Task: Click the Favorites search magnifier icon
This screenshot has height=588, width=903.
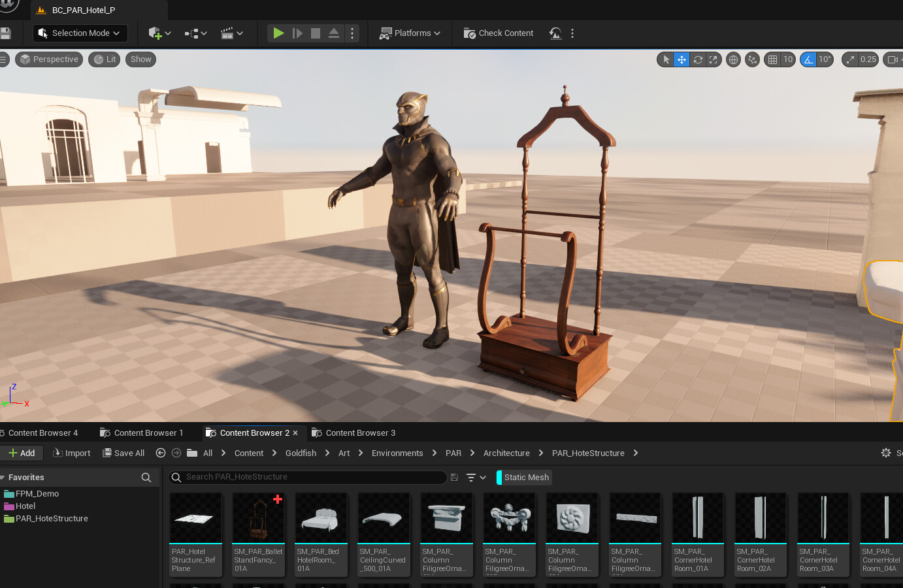Action: point(146,478)
